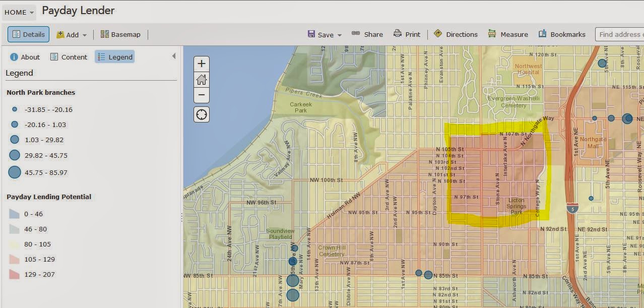The width and height of the screenshot is (644, 308).
Task: Switch to the About tab
Action: pos(25,57)
